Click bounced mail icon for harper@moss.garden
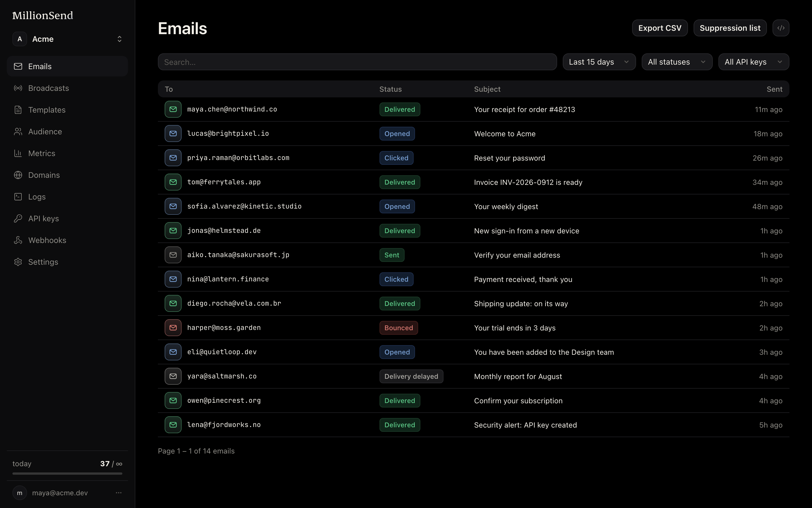 (173, 328)
